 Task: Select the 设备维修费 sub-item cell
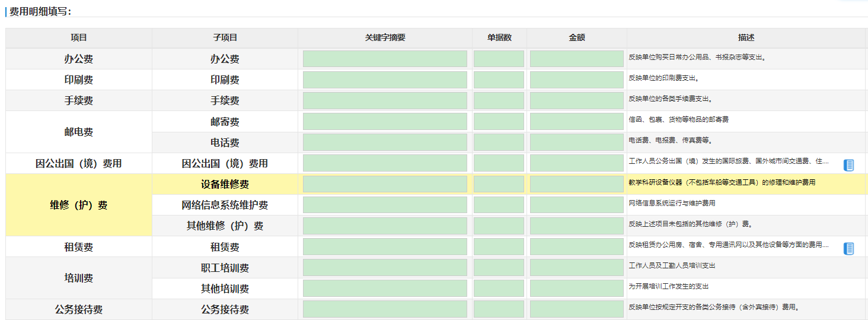coord(225,184)
